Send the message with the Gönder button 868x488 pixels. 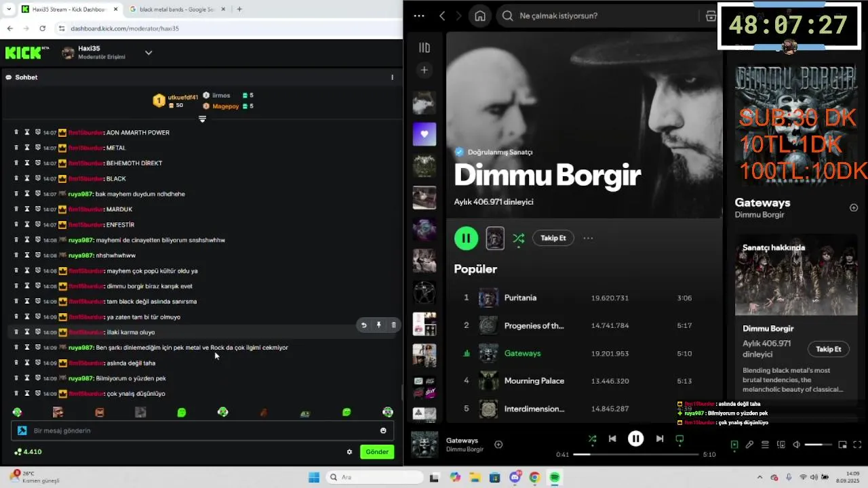[x=377, y=452]
